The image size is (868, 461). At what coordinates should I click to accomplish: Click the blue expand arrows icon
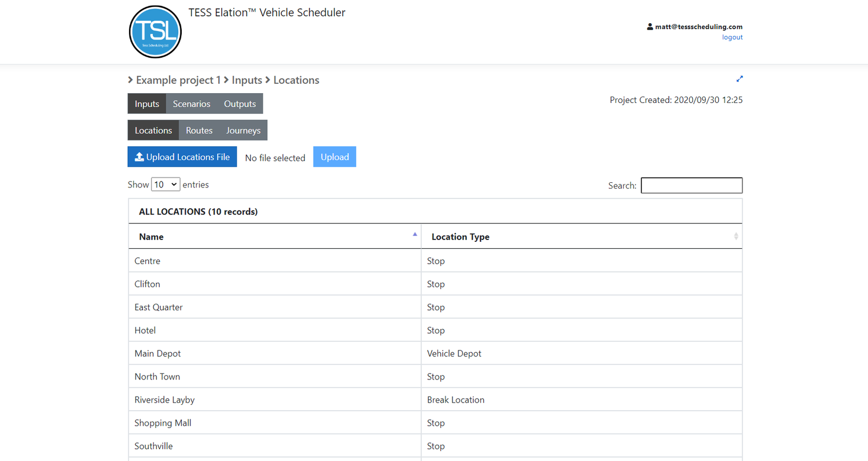tap(739, 79)
